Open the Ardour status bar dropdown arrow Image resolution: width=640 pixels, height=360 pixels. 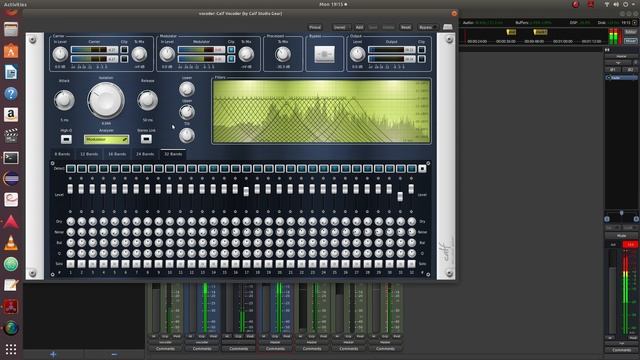[x=634, y=23]
